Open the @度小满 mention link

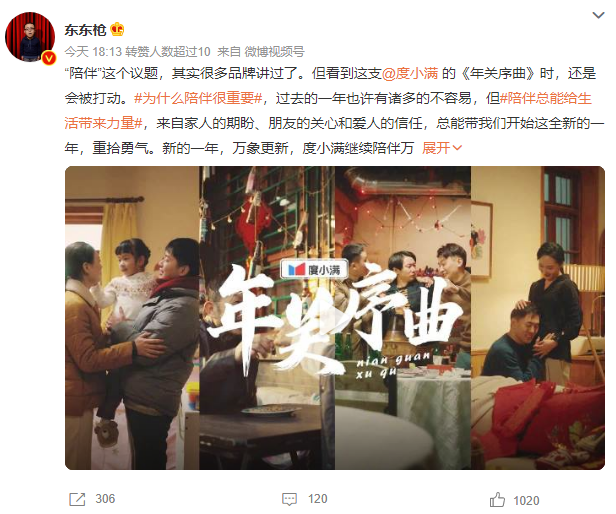[410, 73]
